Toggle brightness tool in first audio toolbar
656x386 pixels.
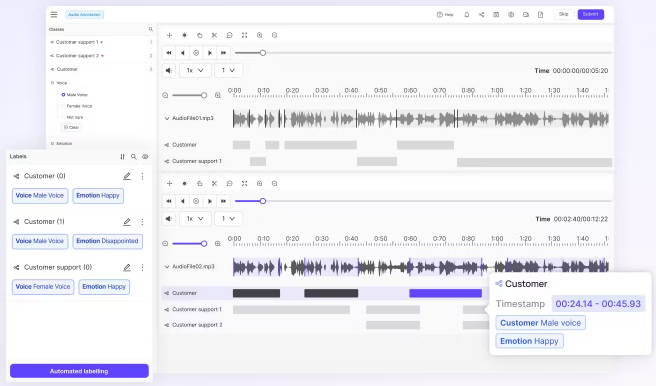(184, 36)
